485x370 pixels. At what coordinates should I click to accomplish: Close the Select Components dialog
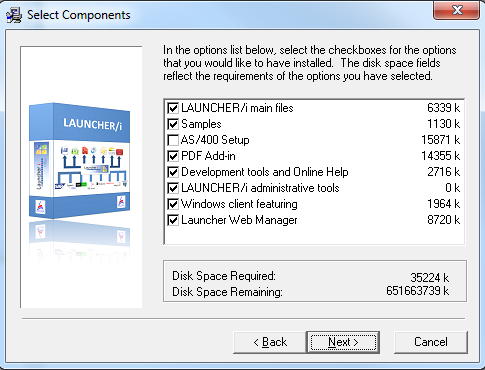pos(457,10)
